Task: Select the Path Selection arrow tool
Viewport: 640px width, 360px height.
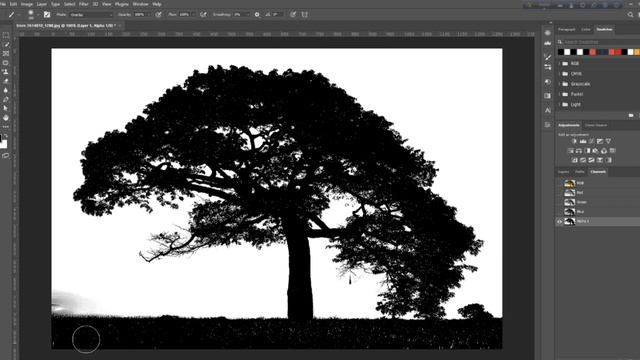Action: tap(6, 108)
